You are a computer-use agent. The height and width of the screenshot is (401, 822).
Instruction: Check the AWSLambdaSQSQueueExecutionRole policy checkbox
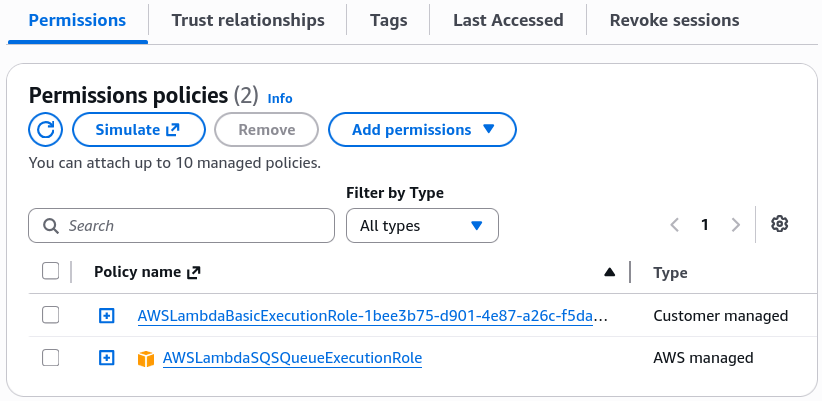tap(50, 358)
